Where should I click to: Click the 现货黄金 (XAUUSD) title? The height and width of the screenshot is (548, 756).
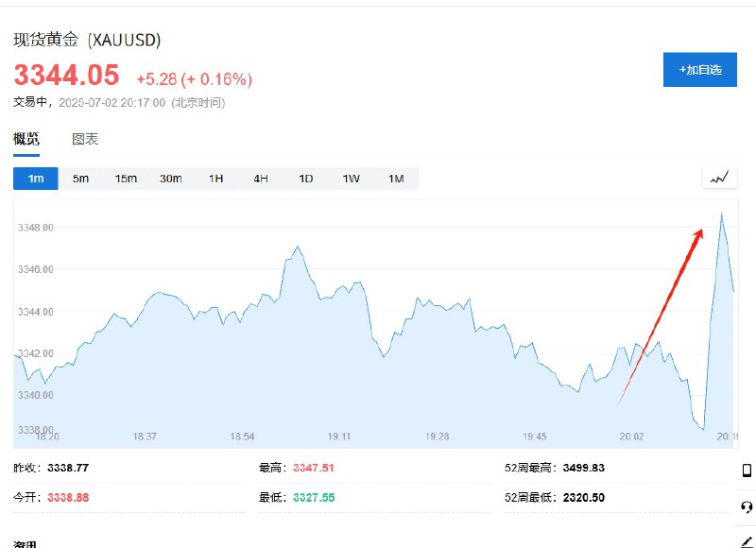tap(87, 40)
